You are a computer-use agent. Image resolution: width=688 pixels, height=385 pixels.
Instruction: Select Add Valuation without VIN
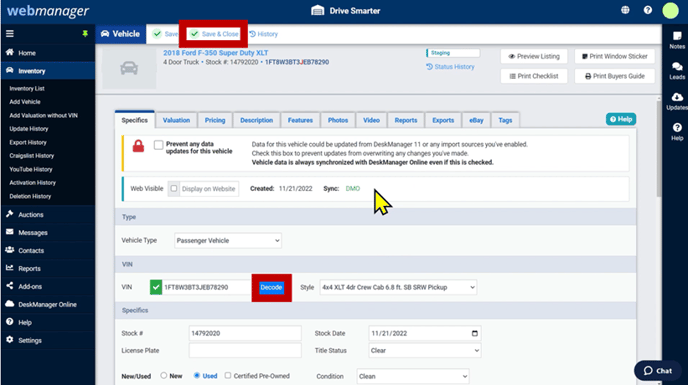click(43, 115)
